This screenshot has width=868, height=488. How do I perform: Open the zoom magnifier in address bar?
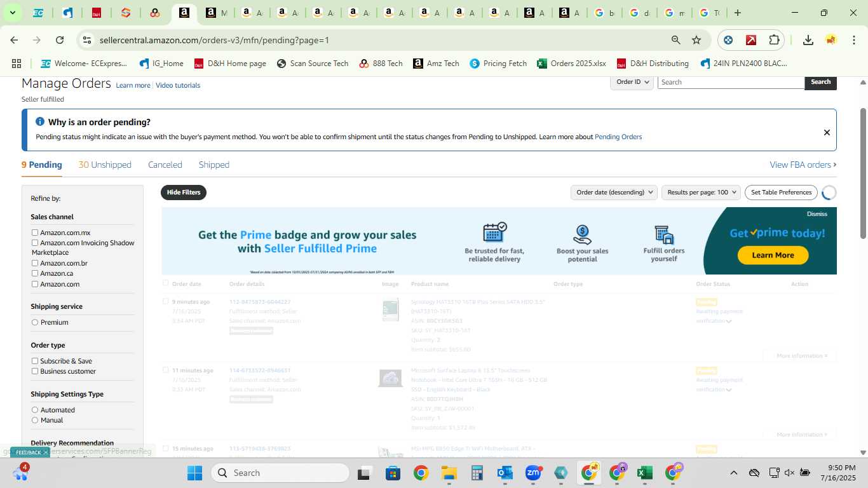[676, 40]
